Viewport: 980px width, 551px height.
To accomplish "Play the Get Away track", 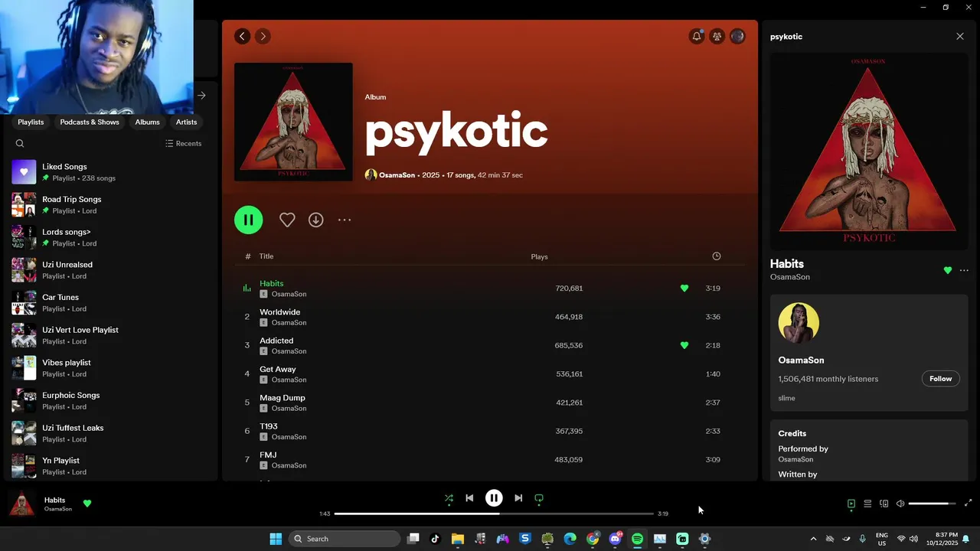I will click(x=490, y=374).
